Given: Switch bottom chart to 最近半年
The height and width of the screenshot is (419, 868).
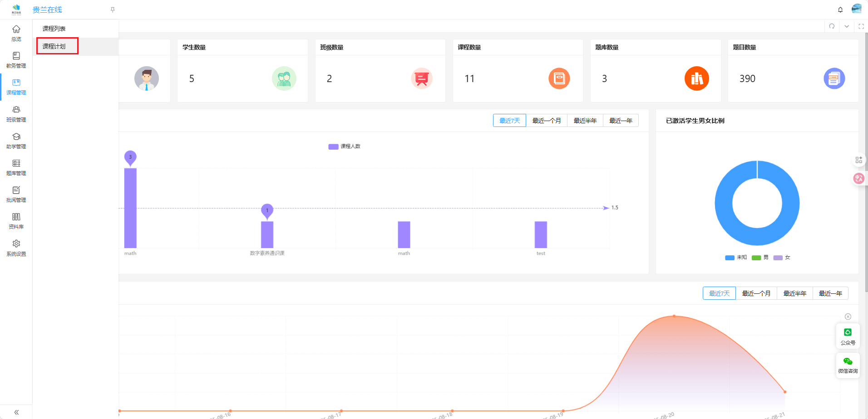Looking at the screenshot, I should click(x=794, y=293).
